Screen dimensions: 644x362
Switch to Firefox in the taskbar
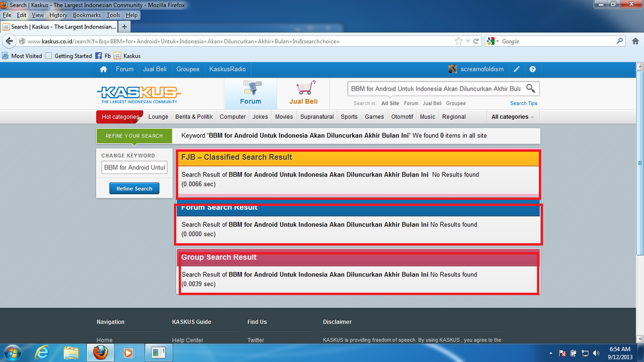point(101,352)
